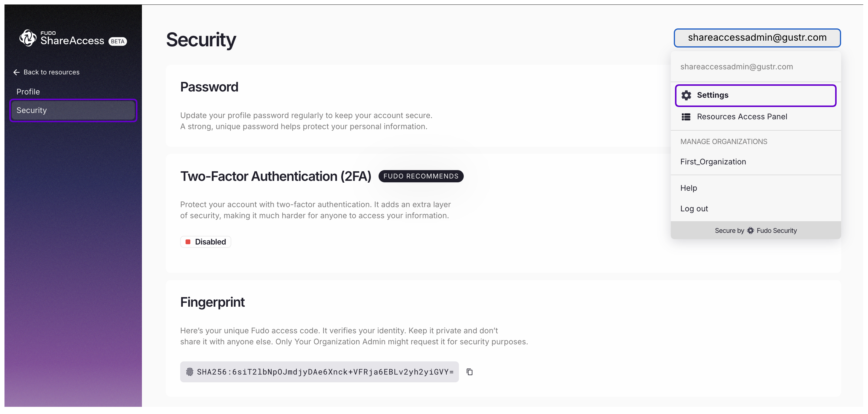Click the Fudo ShareAccess logo icon

click(27, 38)
